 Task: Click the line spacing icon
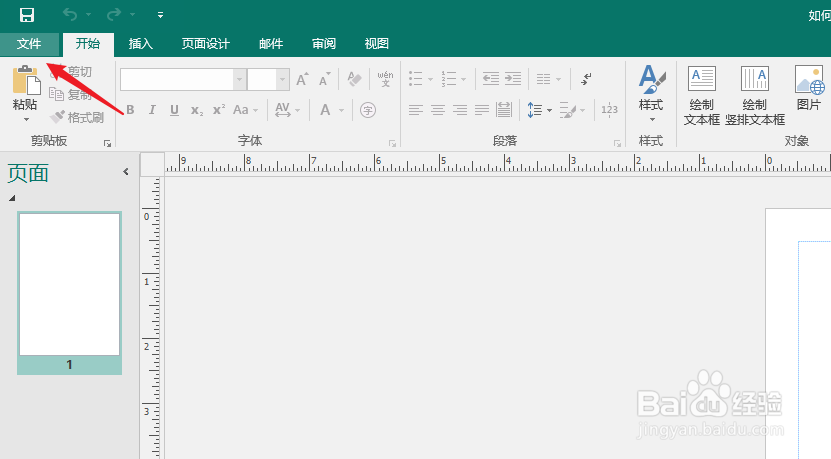tap(535, 110)
